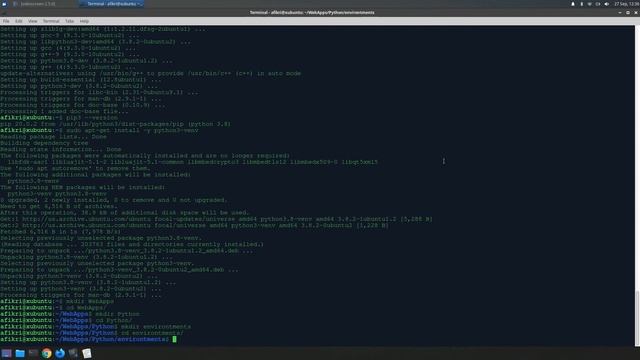Open the sixth dock launcher icon
Screen dimensions: 640x360
[x=73, y=353]
